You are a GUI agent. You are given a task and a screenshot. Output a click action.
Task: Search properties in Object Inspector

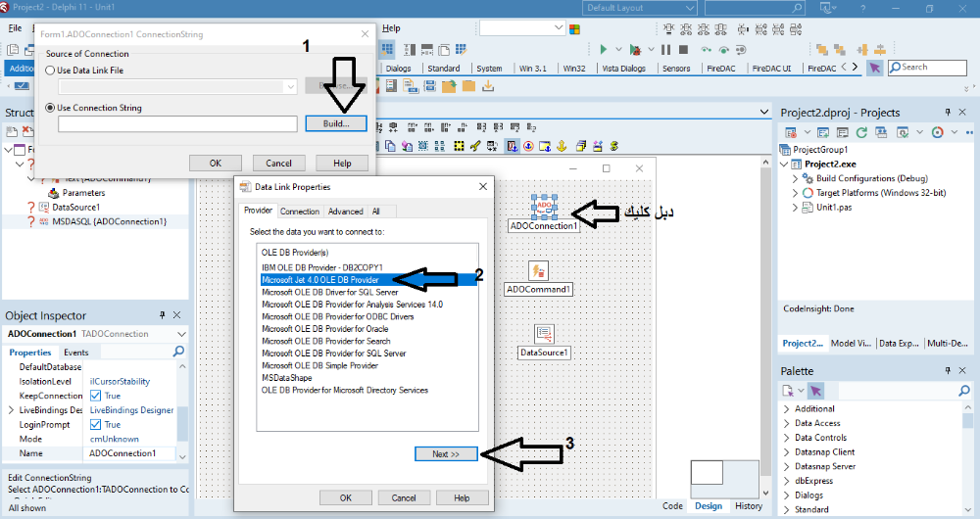click(178, 352)
